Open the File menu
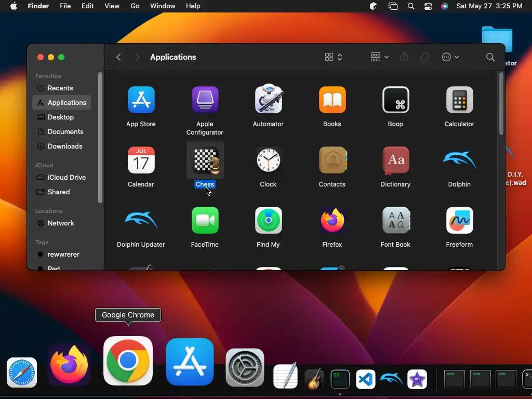Screen dimensions: 532x399 click(65, 6)
